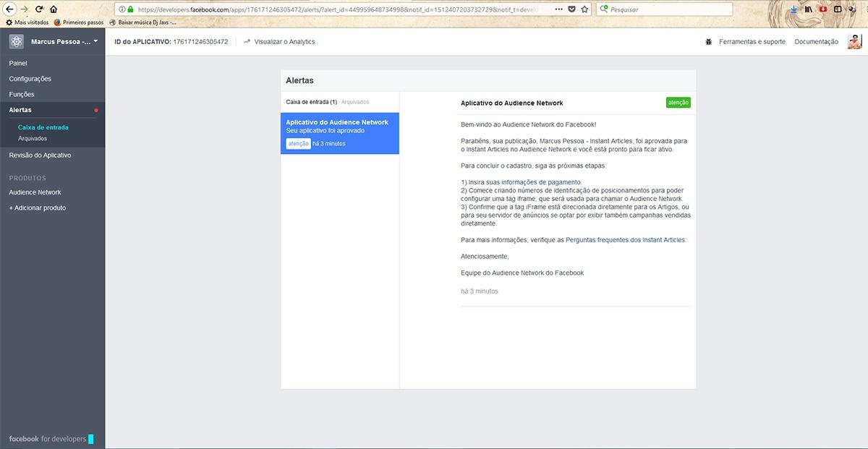
Task: Click Visualizar o Analytics link
Action: pyautogui.click(x=284, y=42)
